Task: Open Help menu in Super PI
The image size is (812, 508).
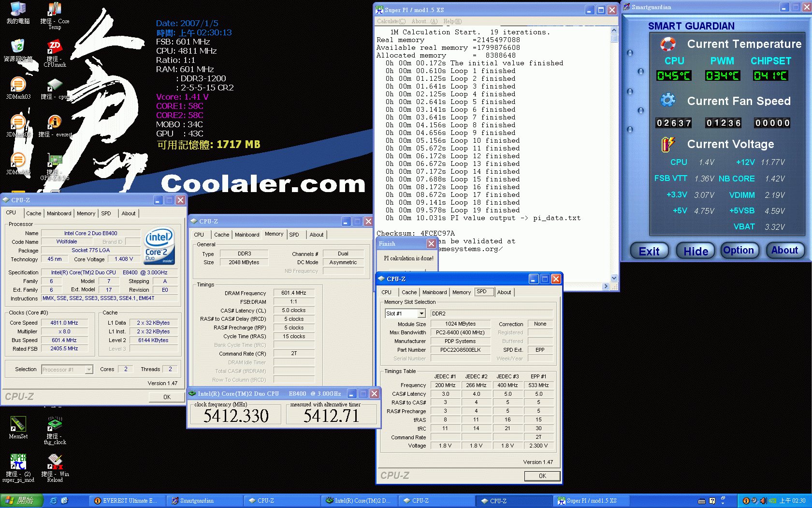Action: pyautogui.click(x=452, y=21)
